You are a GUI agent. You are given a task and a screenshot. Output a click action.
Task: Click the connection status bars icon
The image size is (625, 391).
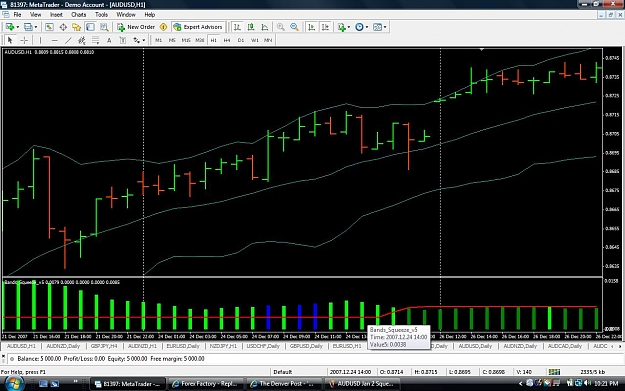coord(554,371)
